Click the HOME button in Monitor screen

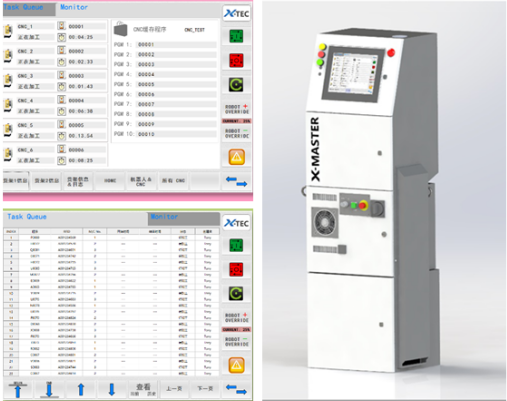[x=110, y=181]
